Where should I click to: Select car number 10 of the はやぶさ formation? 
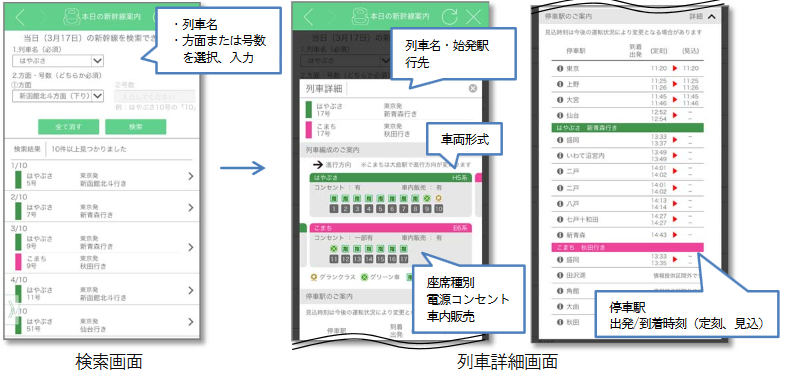coord(439,209)
